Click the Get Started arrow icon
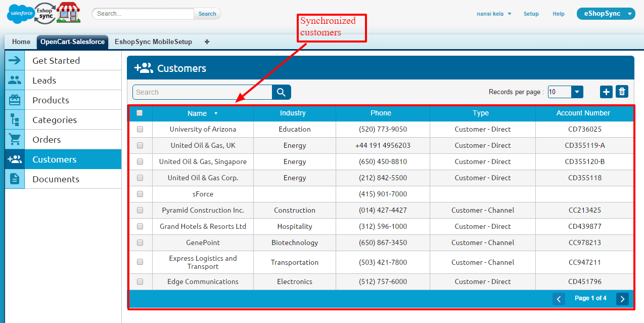The height and width of the screenshot is (323, 644). [15, 60]
